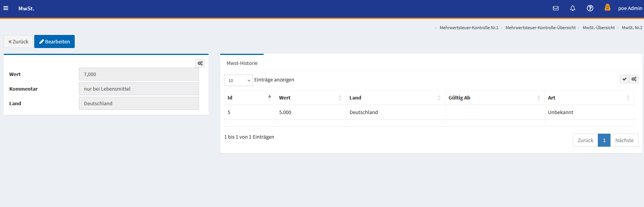
Task: Open the Mwst-Historie table settings gears
Action: (634, 79)
